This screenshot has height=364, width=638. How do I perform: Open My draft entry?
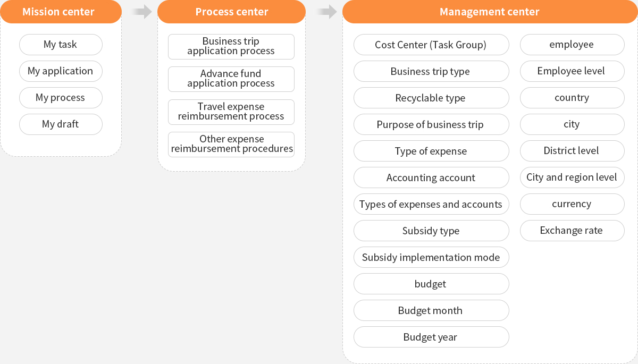point(61,124)
